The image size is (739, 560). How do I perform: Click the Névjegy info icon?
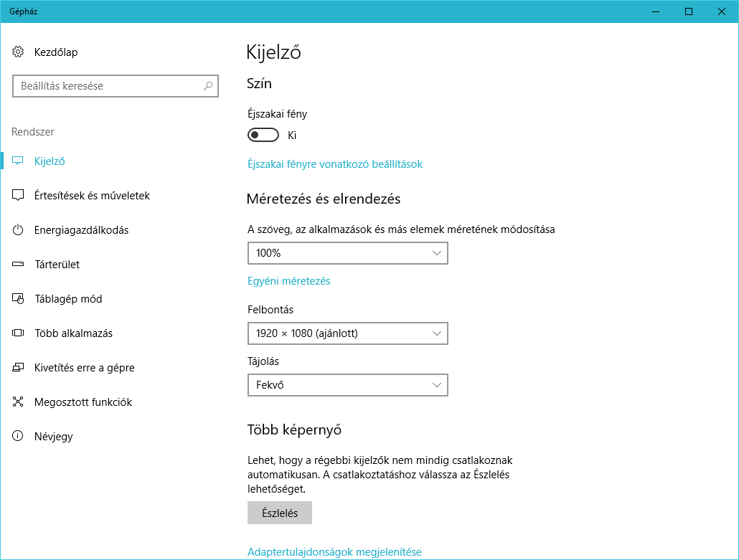click(x=18, y=436)
